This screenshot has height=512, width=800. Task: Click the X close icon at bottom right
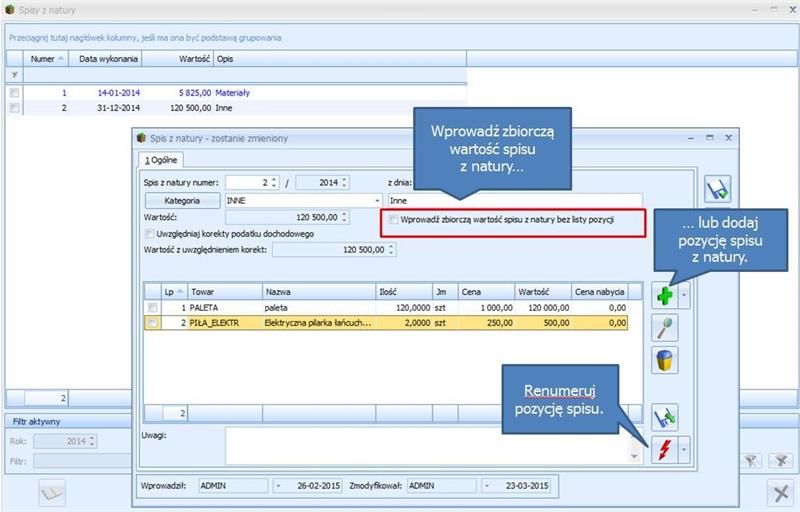coord(780,492)
